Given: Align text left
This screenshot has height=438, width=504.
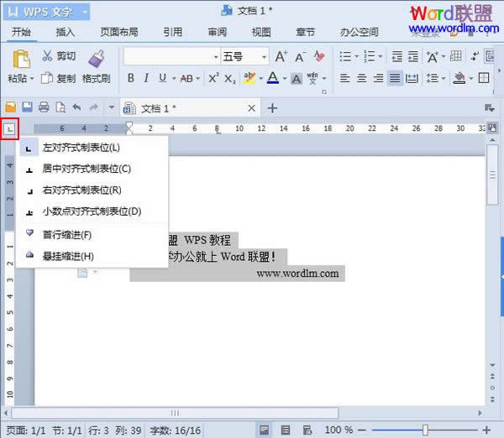Looking at the screenshot, I should tap(345, 78).
